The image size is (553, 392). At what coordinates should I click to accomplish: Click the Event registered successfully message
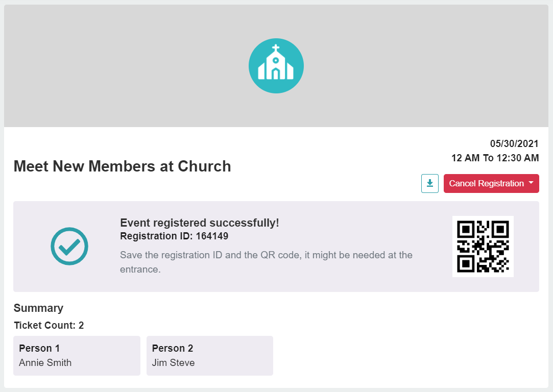tap(200, 223)
